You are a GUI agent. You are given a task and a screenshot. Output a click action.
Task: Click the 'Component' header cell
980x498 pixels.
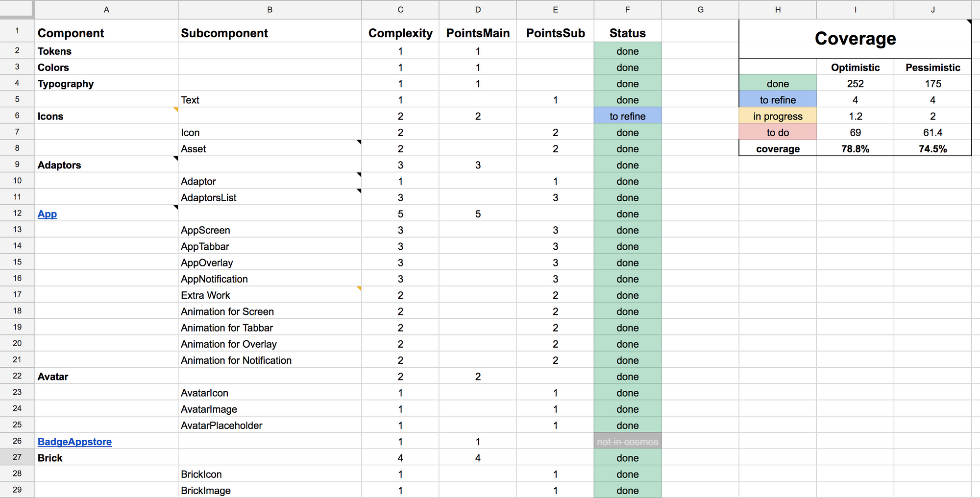click(107, 31)
